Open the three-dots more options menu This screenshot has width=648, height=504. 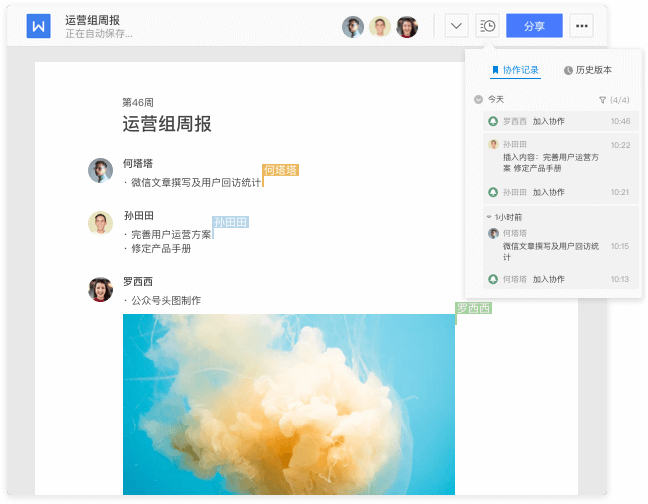click(582, 26)
